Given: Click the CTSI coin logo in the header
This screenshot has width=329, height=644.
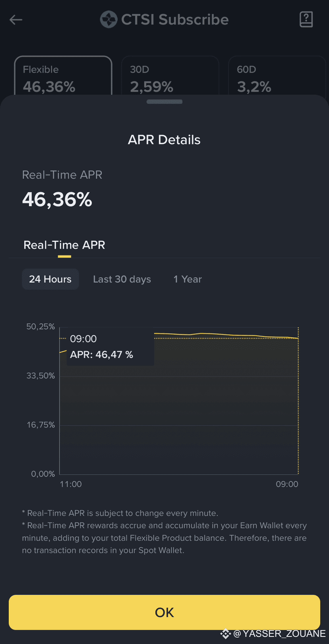Looking at the screenshot, I should (108, 19).
